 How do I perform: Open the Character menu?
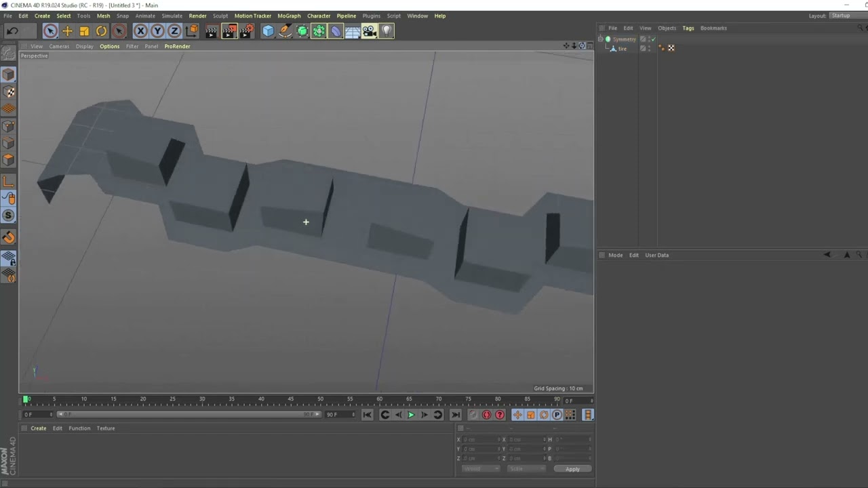tap(319, 16)
